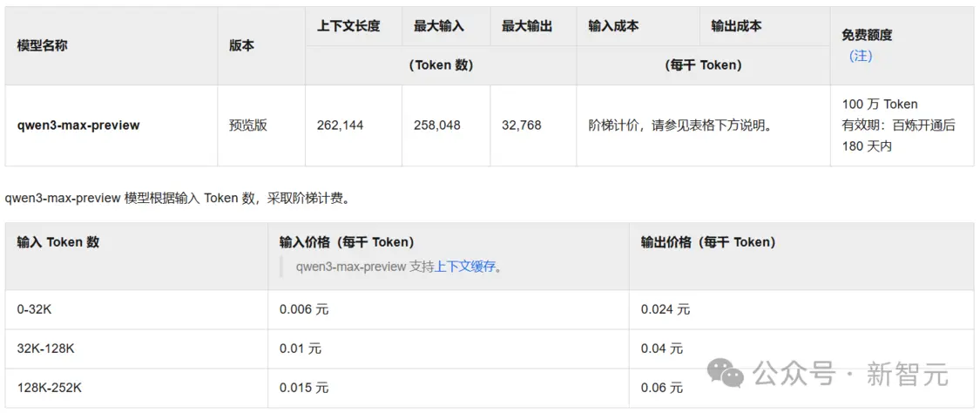Select the 262,144 context length value

[x=341, y=125]
